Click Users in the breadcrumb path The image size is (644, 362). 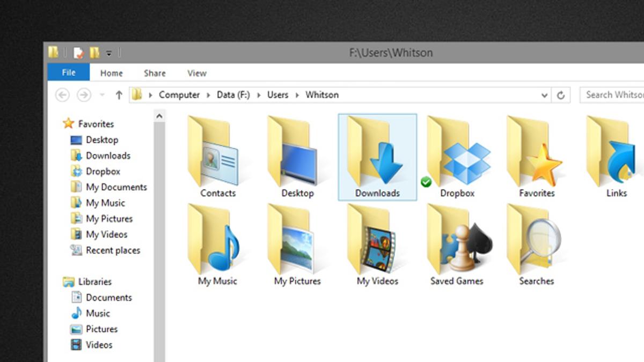(277, 95)
